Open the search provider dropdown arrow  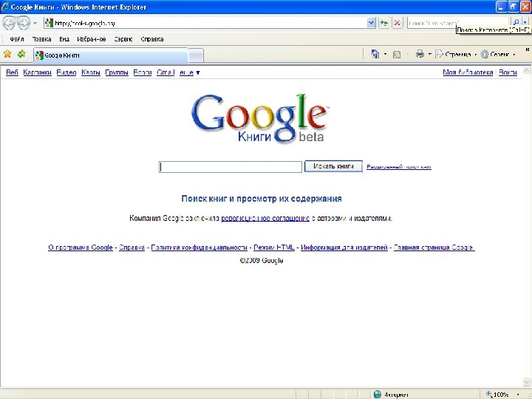525,22
